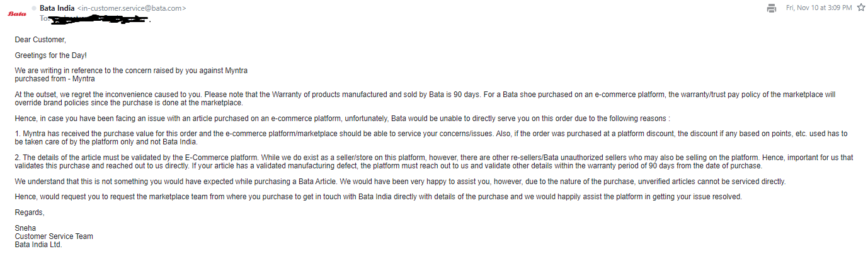Open the Bata India sender name

(57, 8)
